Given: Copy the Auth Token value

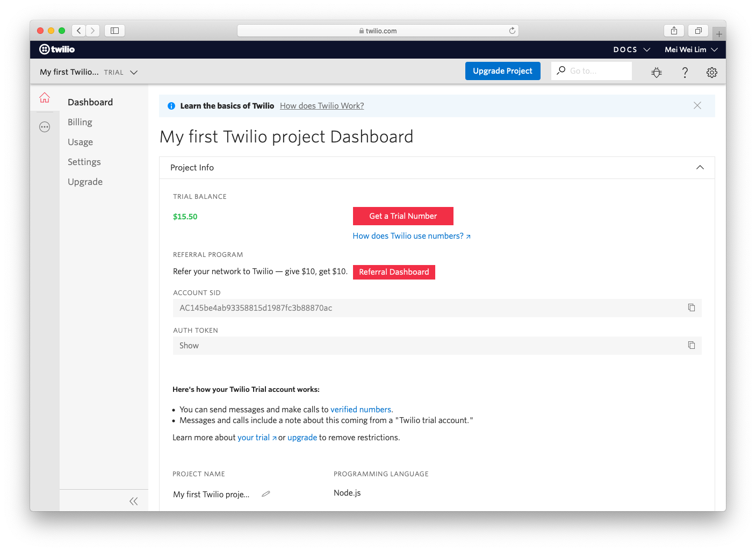Looking at the screenshot, I should point(691,345).
